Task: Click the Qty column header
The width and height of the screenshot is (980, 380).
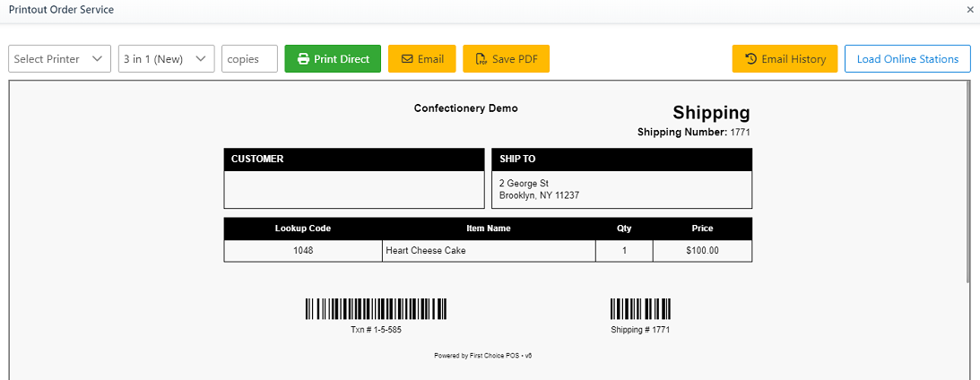Action: click(624, 229)
